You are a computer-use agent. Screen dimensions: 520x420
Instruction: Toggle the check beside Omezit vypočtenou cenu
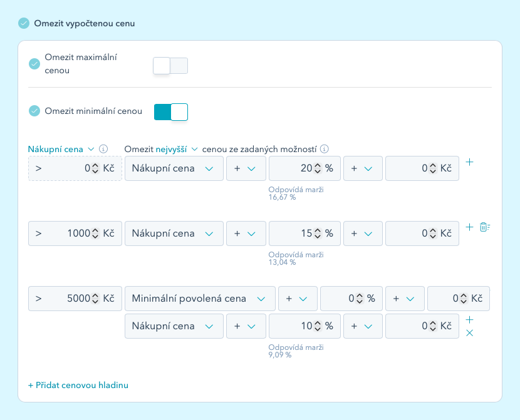[24, 24]
